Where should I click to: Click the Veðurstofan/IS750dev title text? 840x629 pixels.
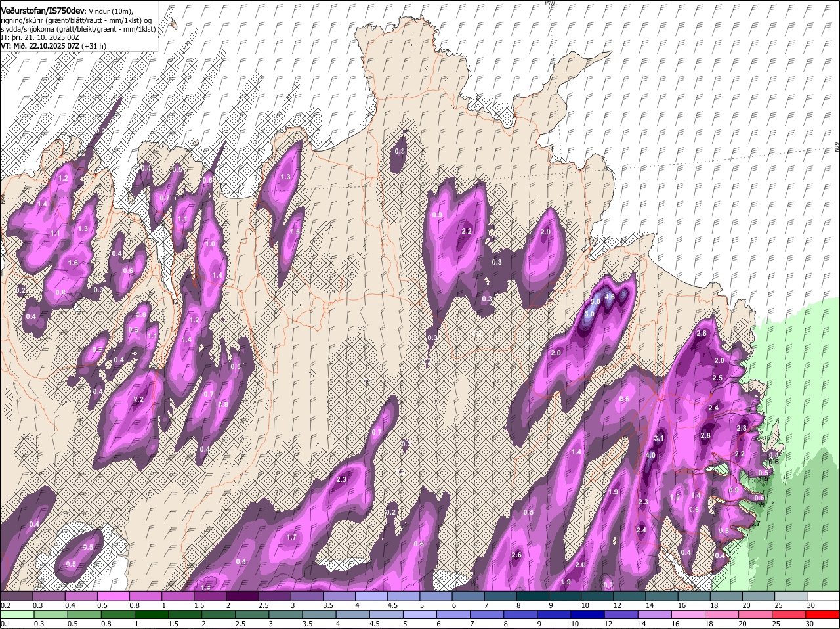click(x=43, y=11)
